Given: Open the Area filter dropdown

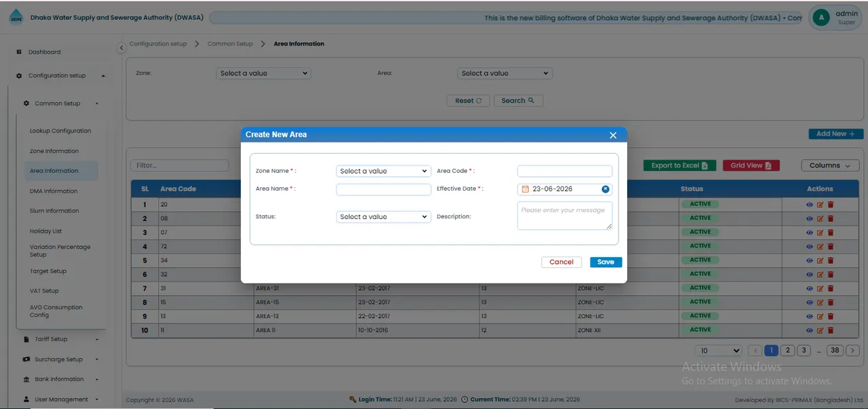Looking at the screenshot, I should tap(505, 73).
